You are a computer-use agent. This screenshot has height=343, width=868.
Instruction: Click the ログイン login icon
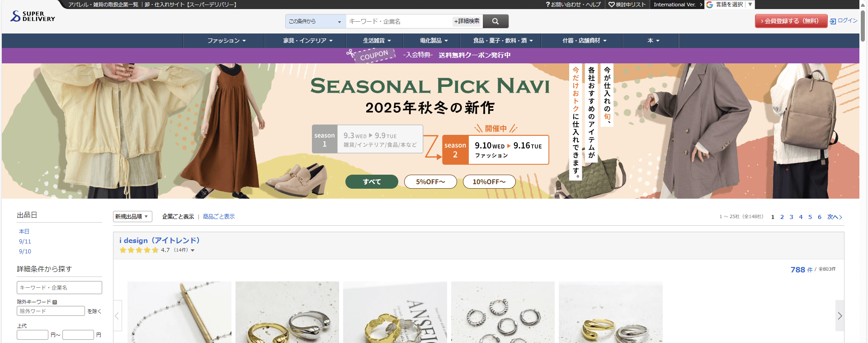click(x=833, y=21)
